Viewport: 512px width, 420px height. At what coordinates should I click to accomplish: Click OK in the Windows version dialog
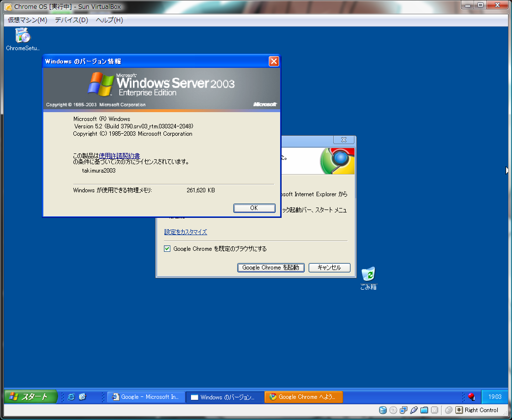[x=254, y=208]
